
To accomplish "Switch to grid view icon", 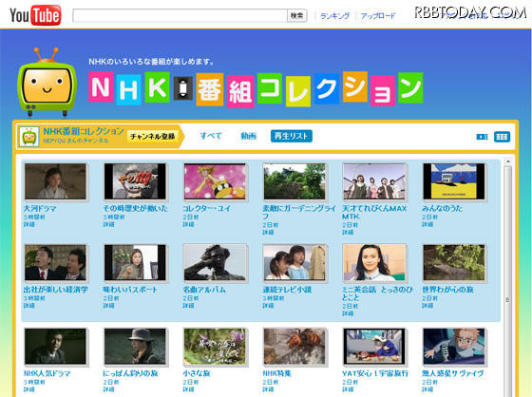I will pos(502,137).
